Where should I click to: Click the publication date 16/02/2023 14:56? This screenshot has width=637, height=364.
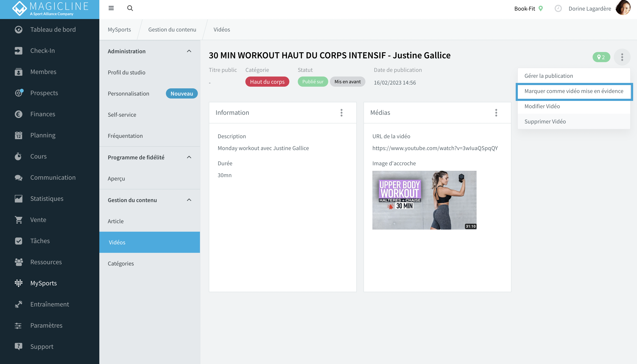point(395,82)
